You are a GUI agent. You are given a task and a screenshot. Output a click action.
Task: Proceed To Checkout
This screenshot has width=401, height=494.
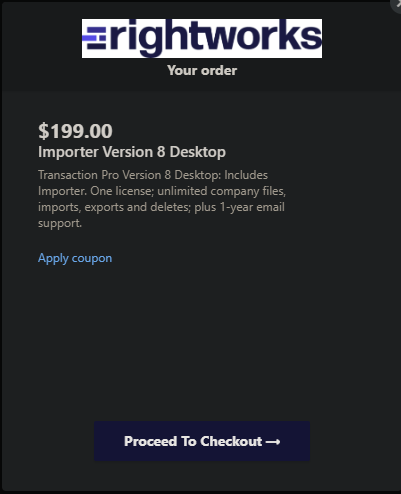(x=202, y=441)
